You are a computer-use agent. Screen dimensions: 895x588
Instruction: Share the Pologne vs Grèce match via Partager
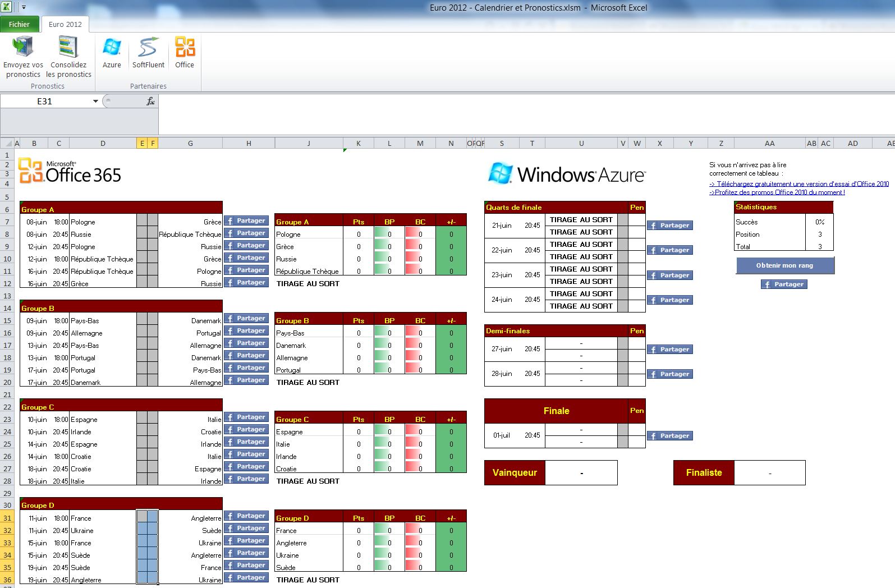[x=246, y=221]
